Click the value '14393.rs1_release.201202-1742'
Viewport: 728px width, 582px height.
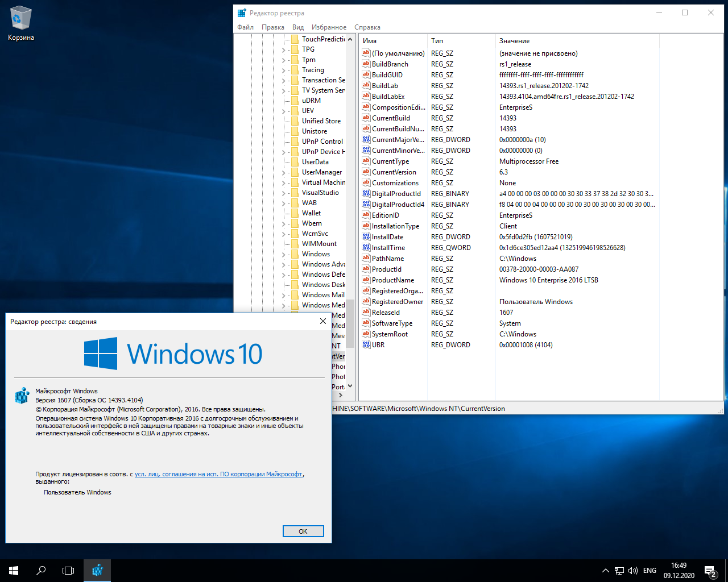pos(544,86)
